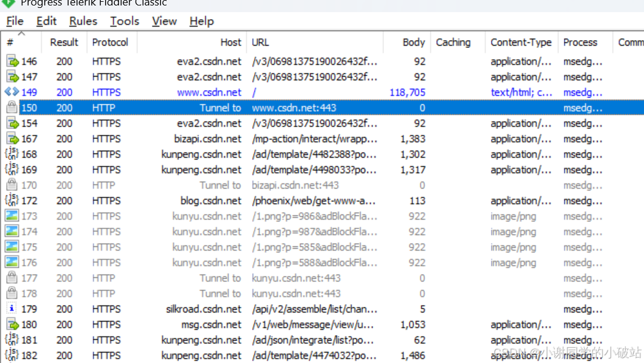Click URL /ad/template/4482388?po... in session 168
Screen dimensions: 644x363
315,155
